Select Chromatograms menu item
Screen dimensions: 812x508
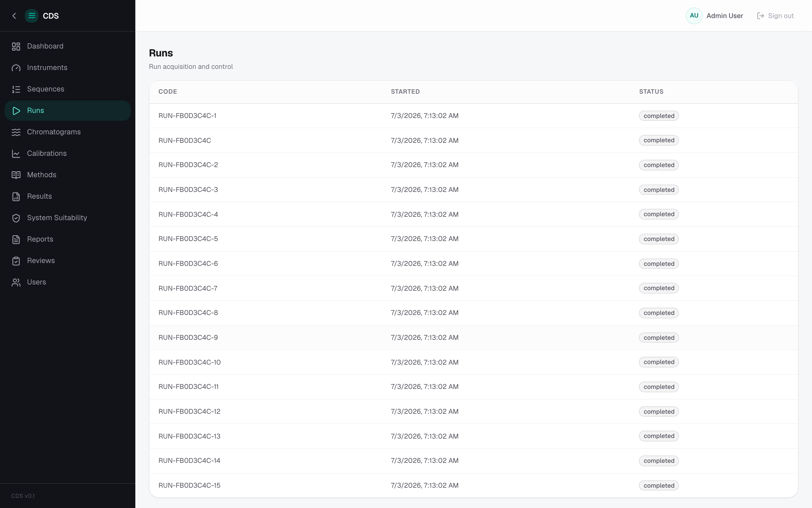click(67, 132)
